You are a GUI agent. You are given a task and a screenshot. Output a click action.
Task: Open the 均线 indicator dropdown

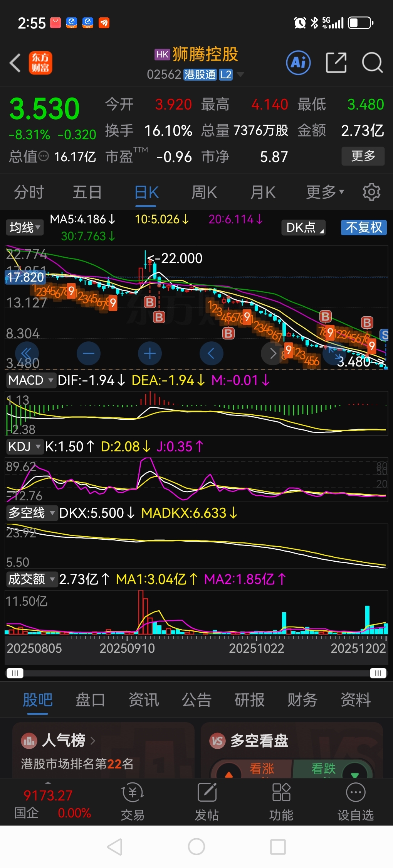(25, 228)
